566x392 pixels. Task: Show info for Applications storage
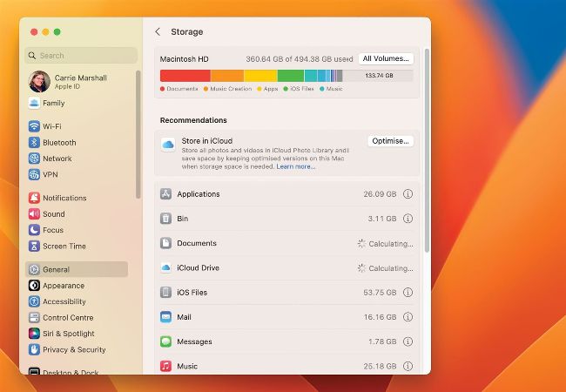click(x=408, y=194)
